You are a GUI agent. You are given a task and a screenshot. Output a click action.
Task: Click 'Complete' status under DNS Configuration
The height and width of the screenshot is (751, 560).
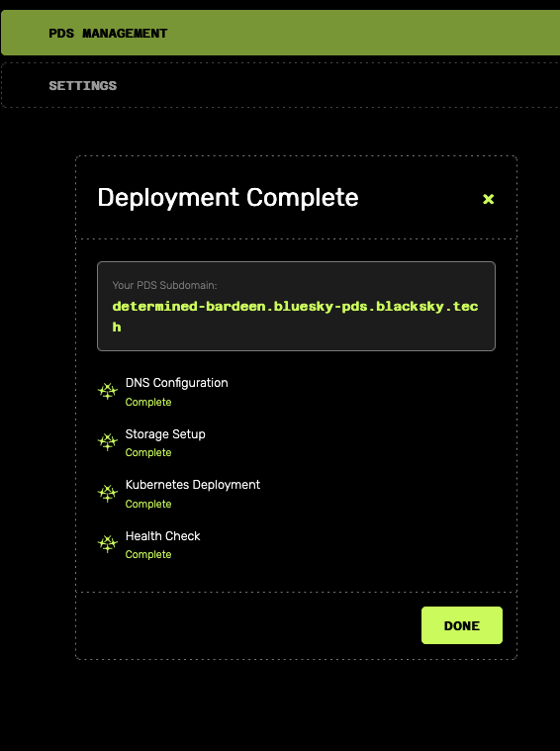pyautogui.click(x=148, y=403)
